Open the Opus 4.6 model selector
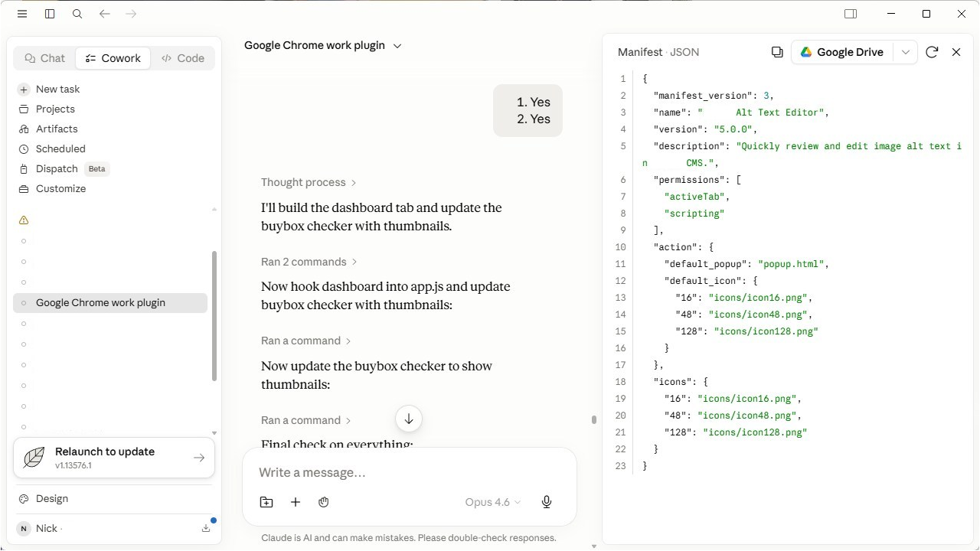This screenshot has height=551, width=980. tap(493, 502)
